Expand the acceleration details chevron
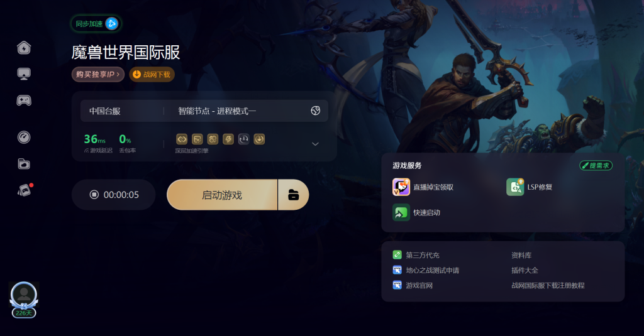644x336 pixels. 316,144
